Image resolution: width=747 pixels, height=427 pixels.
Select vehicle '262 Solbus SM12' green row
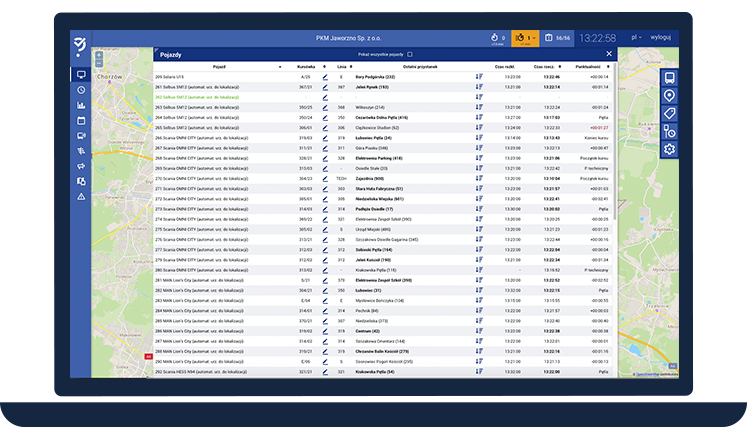[x=383, y=97]
